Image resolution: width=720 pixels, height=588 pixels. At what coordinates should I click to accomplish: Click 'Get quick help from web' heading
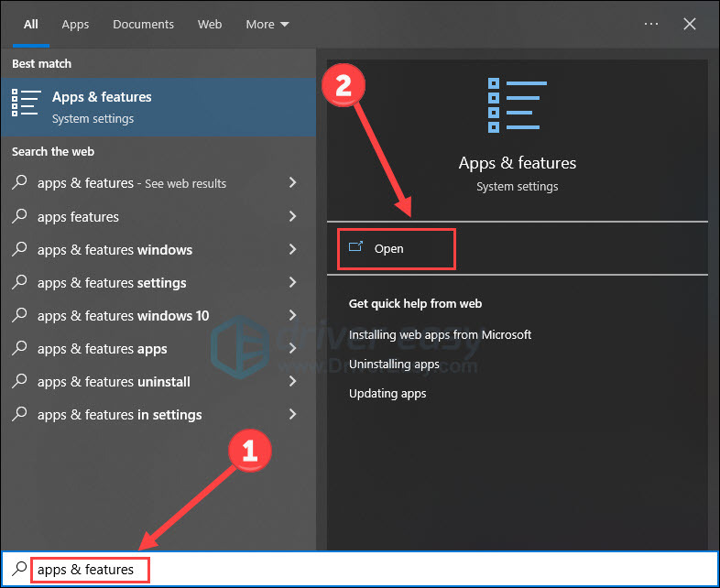click(415, 303)
